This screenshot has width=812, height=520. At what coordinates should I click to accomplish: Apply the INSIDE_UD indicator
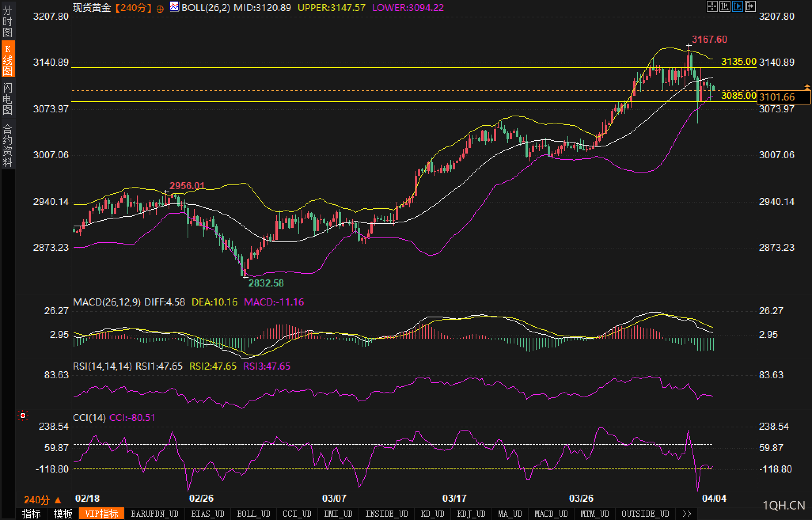tap(386, 514)
